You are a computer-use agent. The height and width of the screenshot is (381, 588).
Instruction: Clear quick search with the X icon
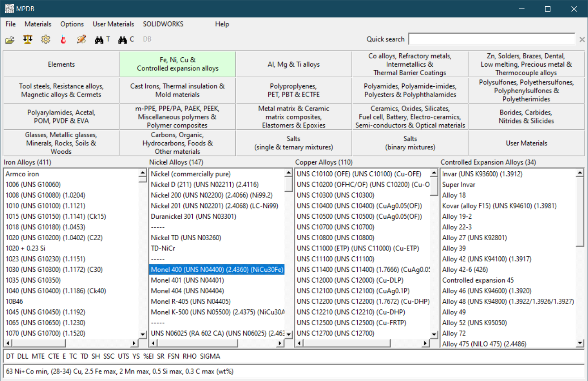pos(582,40)
